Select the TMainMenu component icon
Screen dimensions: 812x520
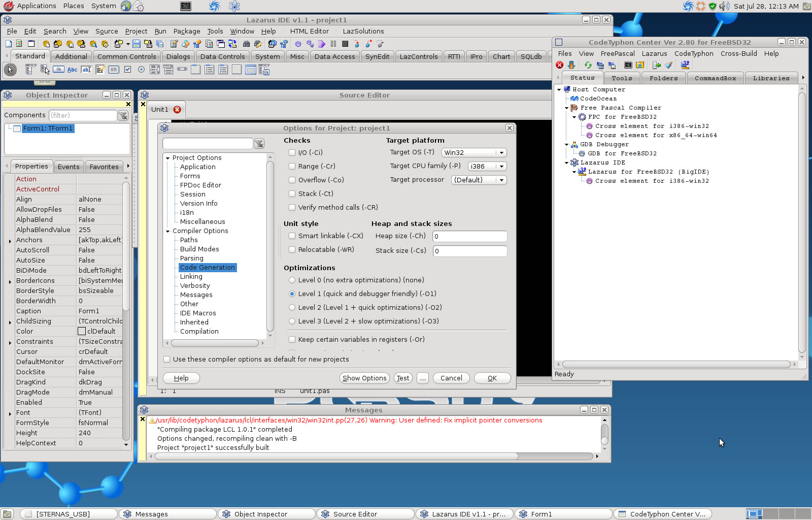(x=30, y=70)
